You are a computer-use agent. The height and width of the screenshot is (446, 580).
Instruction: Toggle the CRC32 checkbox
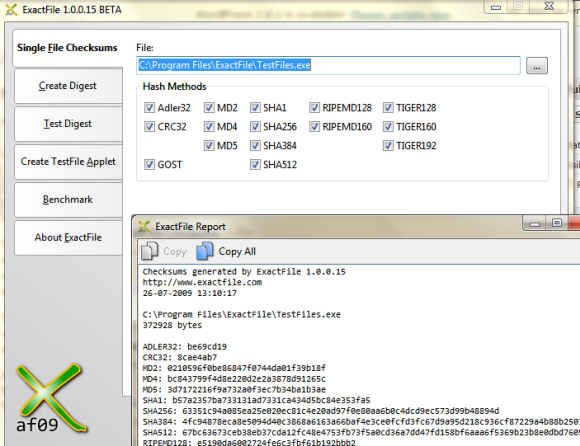point(149,126)
